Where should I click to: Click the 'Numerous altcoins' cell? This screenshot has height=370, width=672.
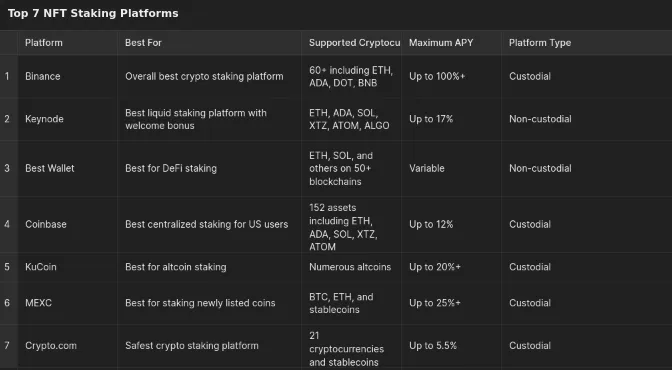351,267
